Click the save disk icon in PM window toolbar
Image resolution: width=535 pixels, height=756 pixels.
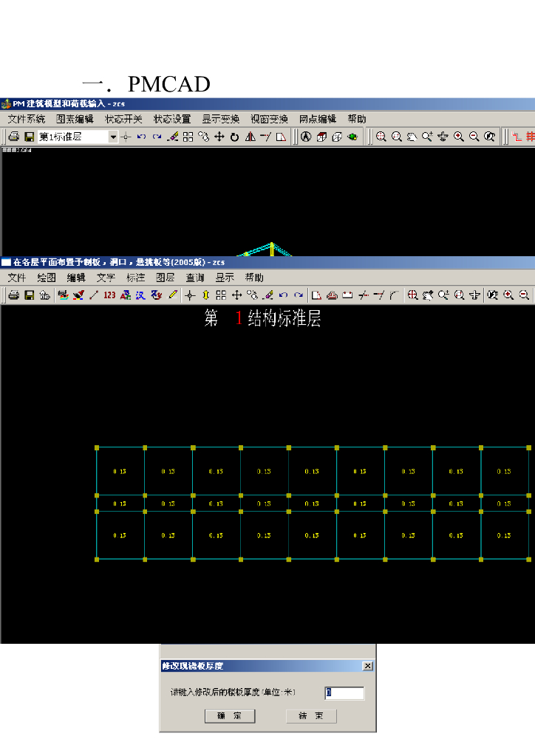29,137
